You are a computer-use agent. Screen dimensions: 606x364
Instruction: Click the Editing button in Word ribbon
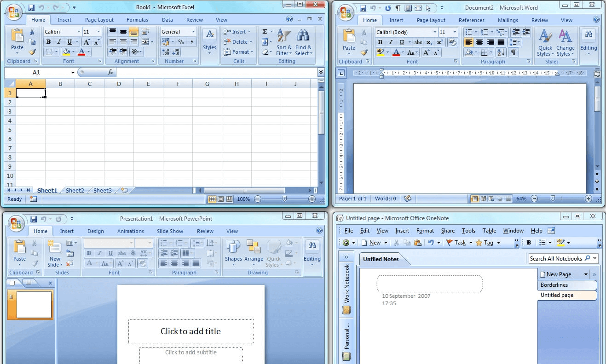click(x=589, y=41)
